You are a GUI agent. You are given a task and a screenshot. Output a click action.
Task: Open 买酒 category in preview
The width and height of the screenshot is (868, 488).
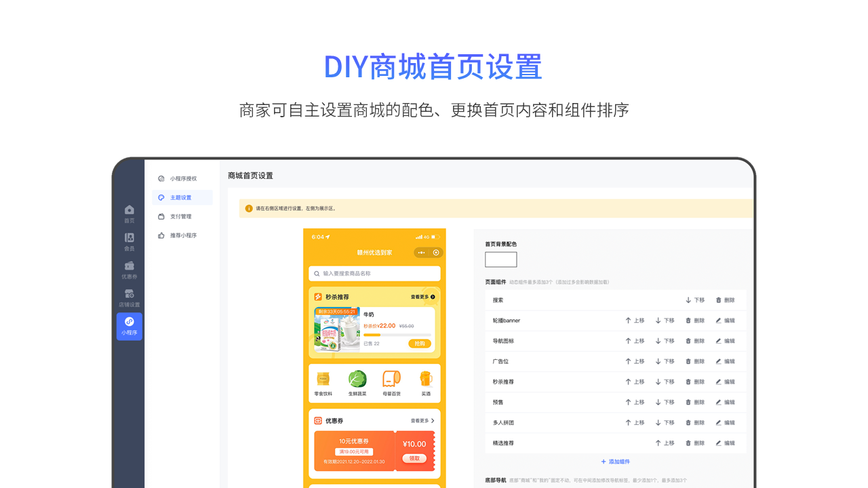[x=426, y=384]
